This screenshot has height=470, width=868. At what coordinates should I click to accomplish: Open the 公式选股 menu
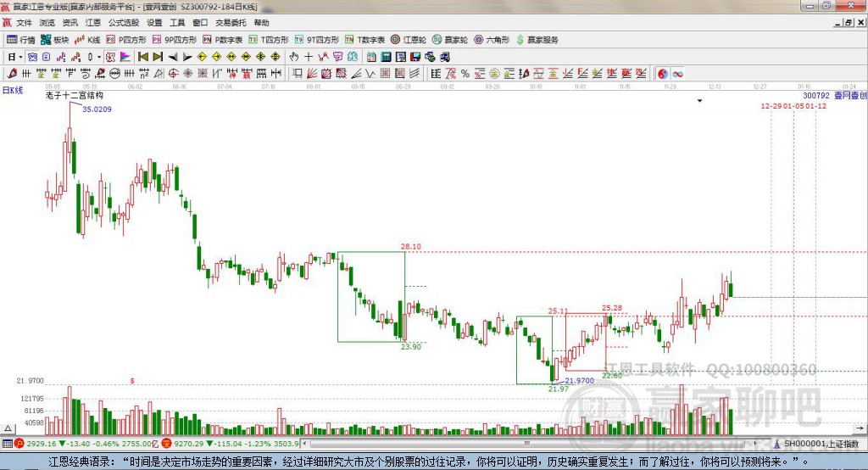pos(124,23)
